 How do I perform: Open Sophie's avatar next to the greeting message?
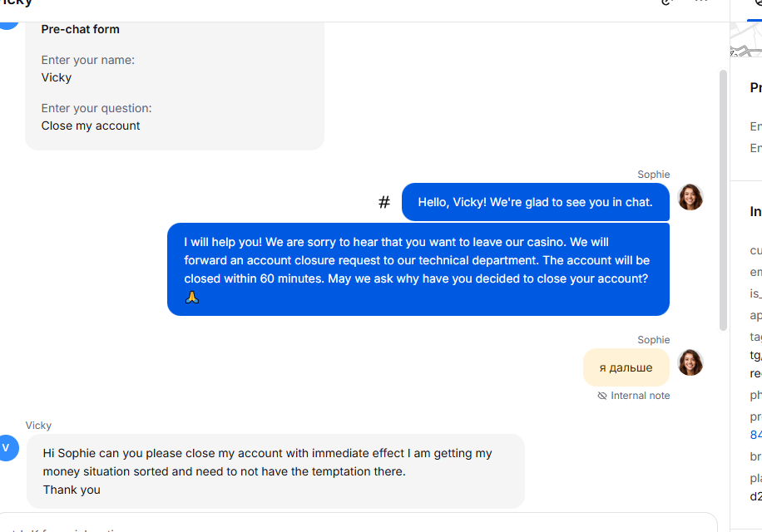[x=690, y=197]
